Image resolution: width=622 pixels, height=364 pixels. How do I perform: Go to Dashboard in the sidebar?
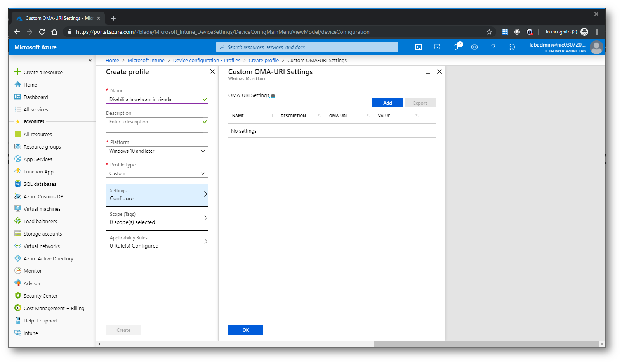pyautogui.click(x=31, y=97)
